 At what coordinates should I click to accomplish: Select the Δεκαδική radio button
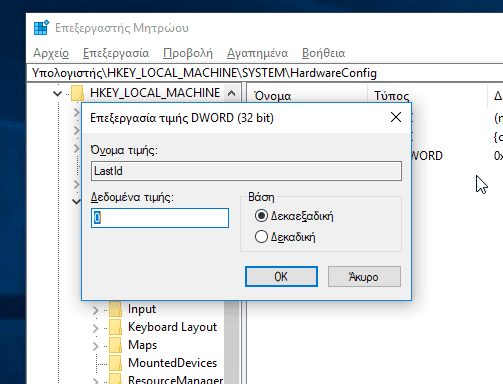click(261, 237)
